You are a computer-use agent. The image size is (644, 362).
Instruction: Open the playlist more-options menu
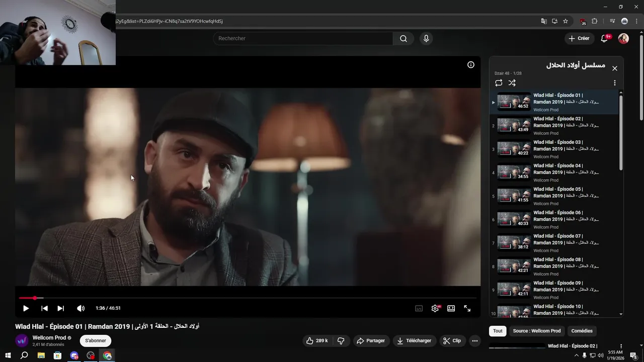614,83
